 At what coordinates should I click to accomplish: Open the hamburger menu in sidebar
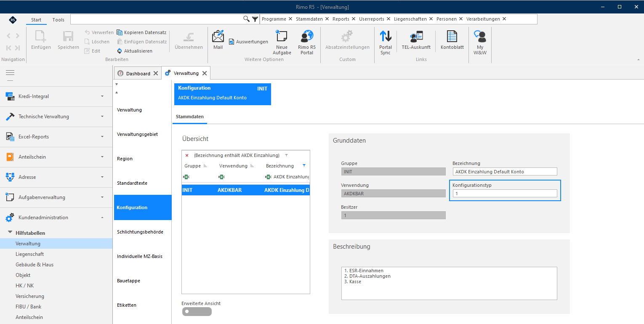(x=10, y=73)
